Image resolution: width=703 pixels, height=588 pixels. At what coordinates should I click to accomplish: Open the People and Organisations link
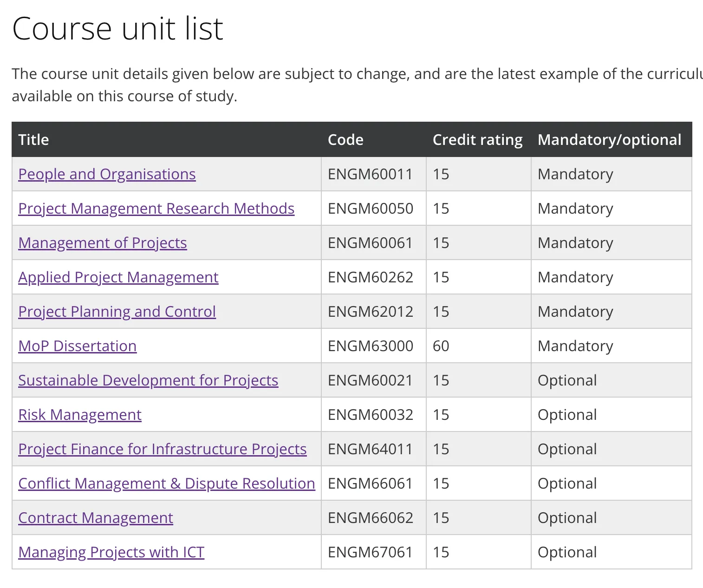(107, 174)
